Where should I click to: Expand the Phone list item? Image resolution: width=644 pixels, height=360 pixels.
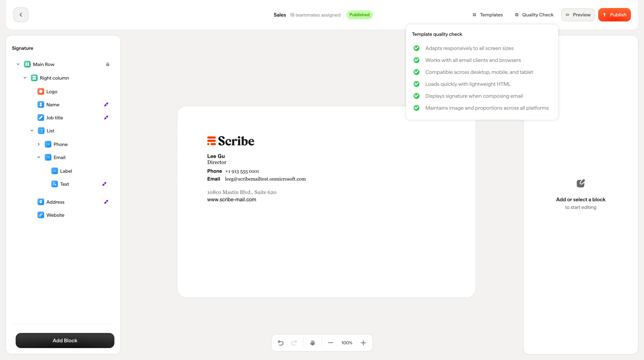point(39,144)
